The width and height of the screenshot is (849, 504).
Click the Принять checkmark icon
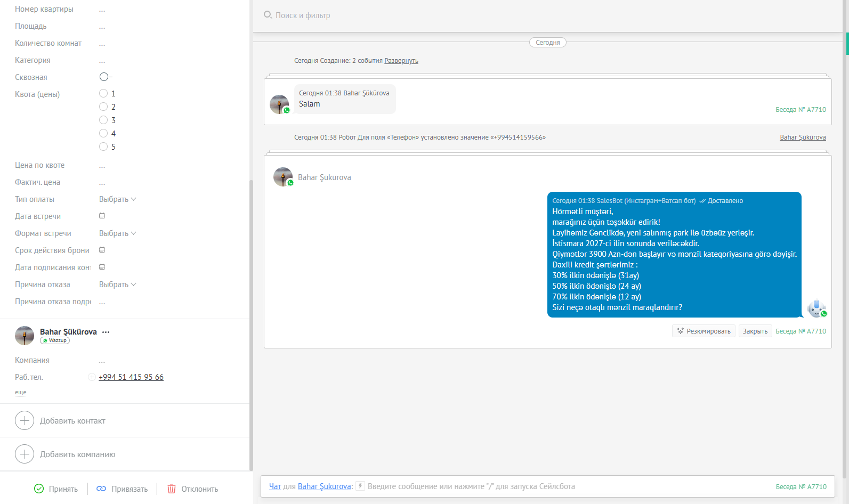(39, 489)
